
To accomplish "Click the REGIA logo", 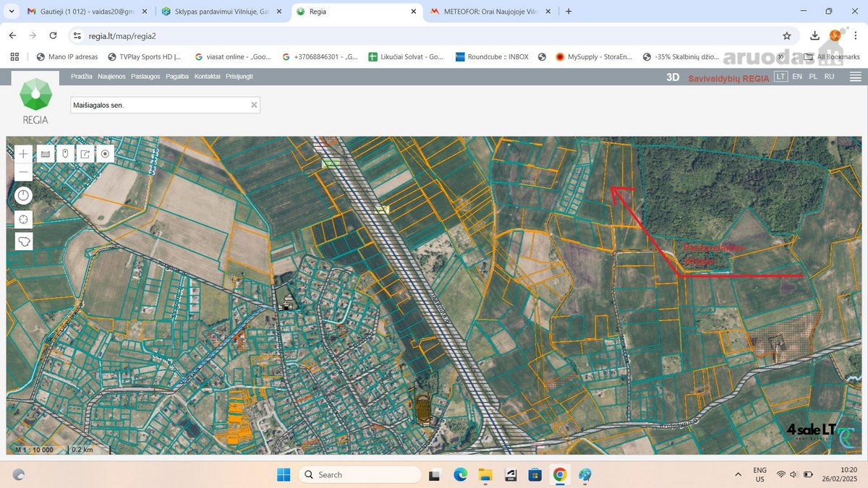I will click(x=35, y=101).
